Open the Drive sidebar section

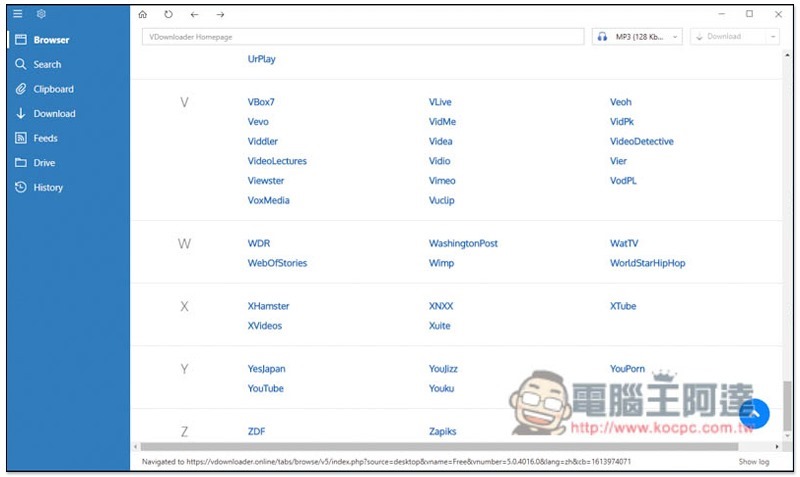point(68,162)
